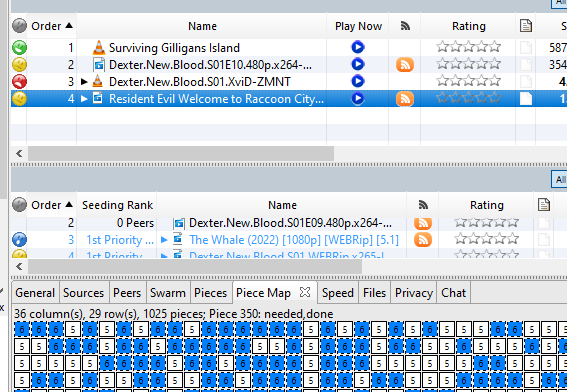Click downloading table horizontal scrollbar thumb
The height and width of the screenshot is (392, 567).
point(181,154)
